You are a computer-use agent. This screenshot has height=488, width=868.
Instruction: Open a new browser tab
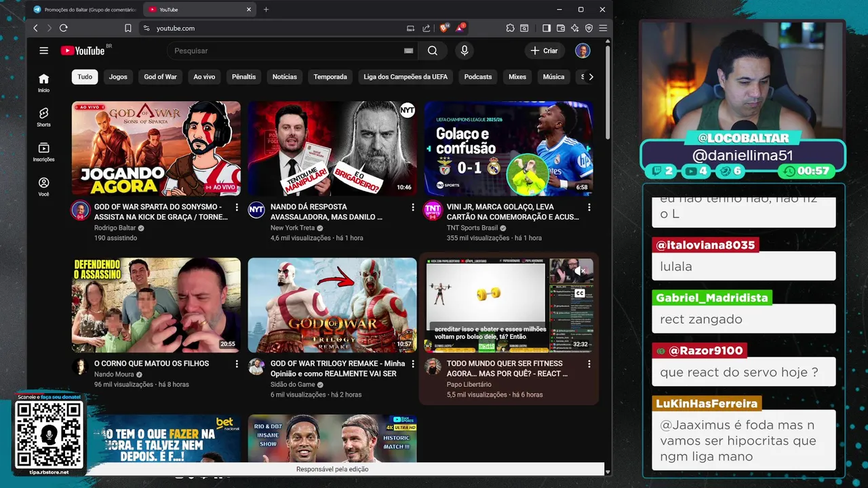click(x=266, y=9)
